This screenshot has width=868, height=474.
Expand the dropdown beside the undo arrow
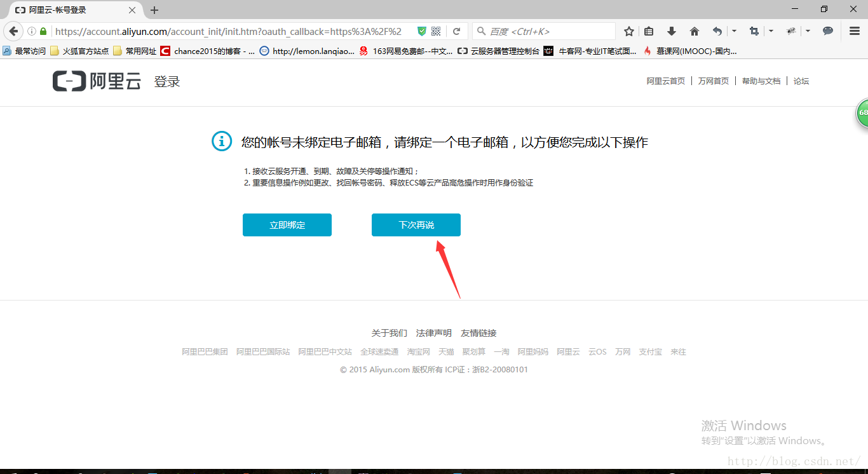coord(735,31)
